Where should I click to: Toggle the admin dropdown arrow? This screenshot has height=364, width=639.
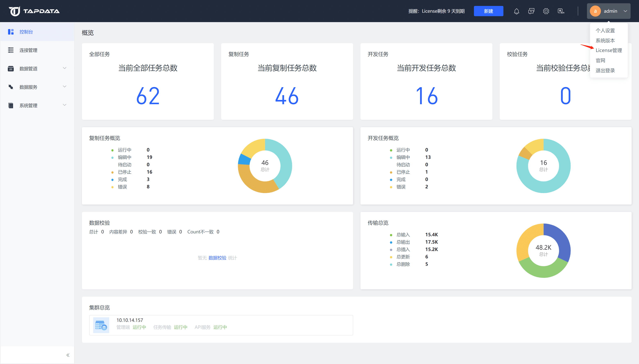625,11
